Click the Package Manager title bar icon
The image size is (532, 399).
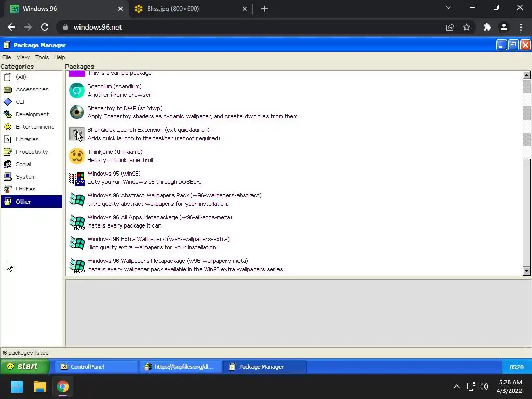coord(7,45)
